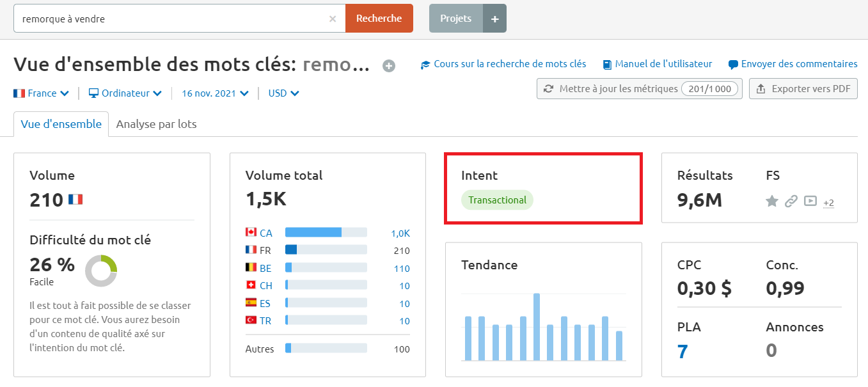
Task: Open the Ordinateur device dropdown
Action: 125,93
